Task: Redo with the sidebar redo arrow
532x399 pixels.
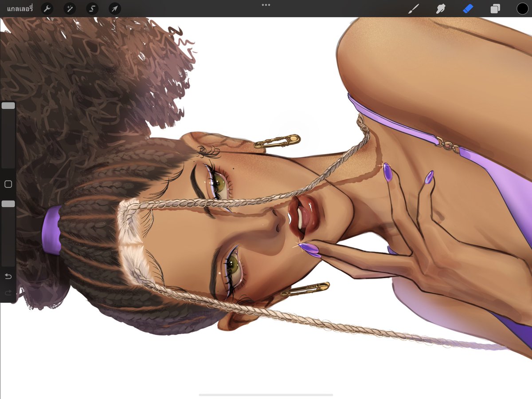Action: [8, 292]
